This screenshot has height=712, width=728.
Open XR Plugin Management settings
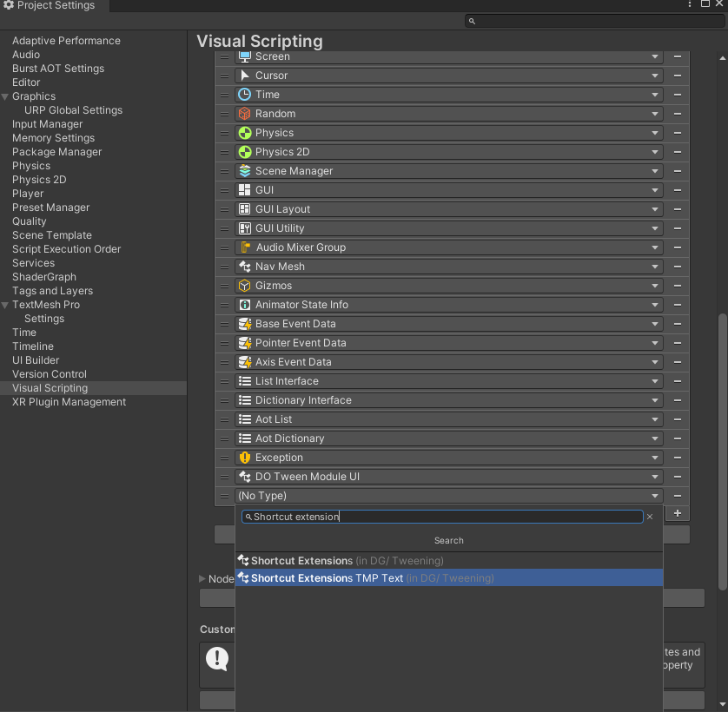click(69, 402)
